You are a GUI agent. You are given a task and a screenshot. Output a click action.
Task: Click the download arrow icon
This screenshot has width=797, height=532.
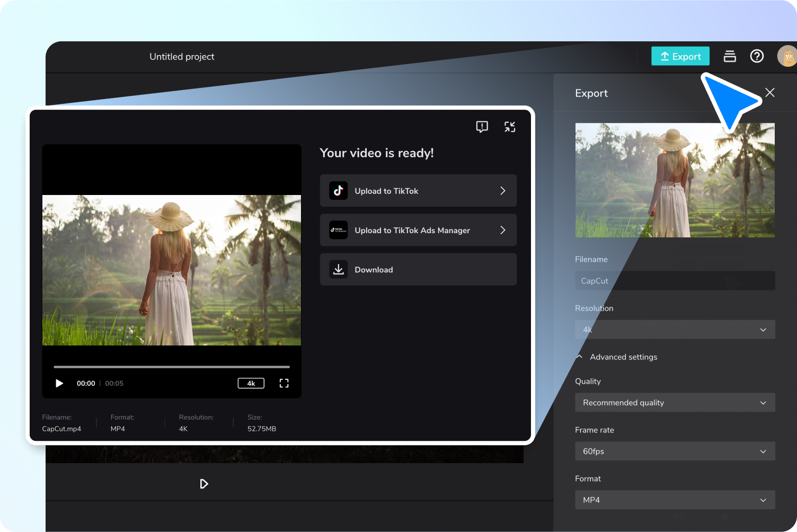339,269
